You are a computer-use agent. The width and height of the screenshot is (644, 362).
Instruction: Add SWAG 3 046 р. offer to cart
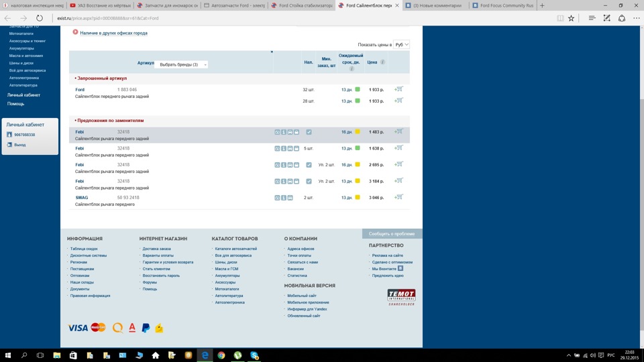pyautogui.click(x=398, y=197)
